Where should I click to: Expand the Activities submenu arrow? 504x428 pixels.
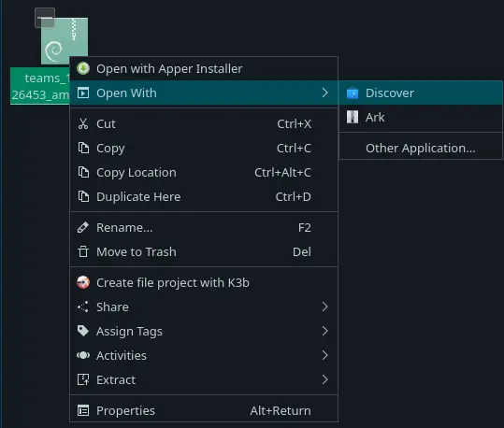[325, 355]
